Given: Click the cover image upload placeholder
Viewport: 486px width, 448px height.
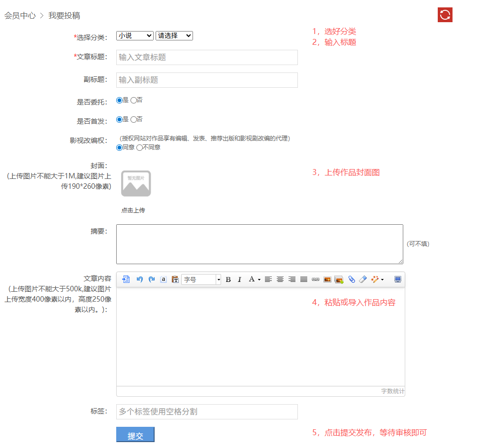Looking at the screenshot, I should point(136,183).
